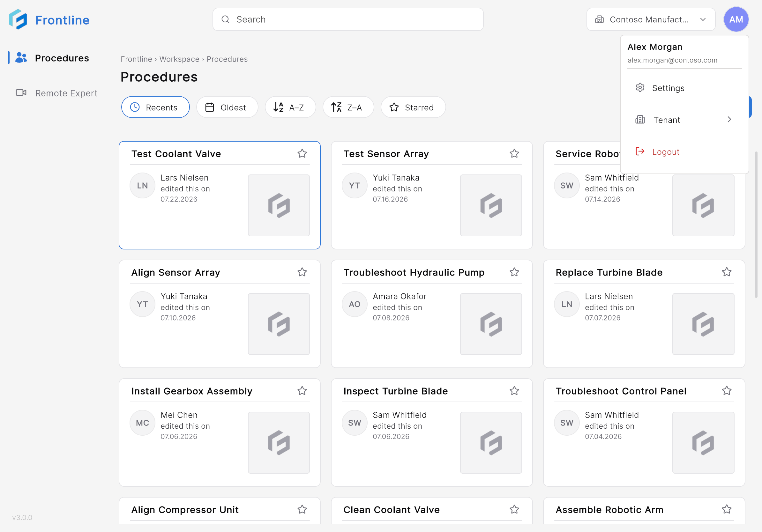Click SW avatar on Inspect Turbine Blade card
This screenshot has height=532, width=762.
pyautogui.click(x=355, y=423)
